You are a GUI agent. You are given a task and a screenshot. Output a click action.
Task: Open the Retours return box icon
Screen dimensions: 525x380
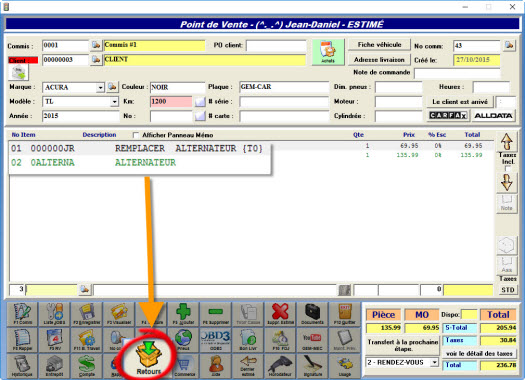[x=148, y=357]
